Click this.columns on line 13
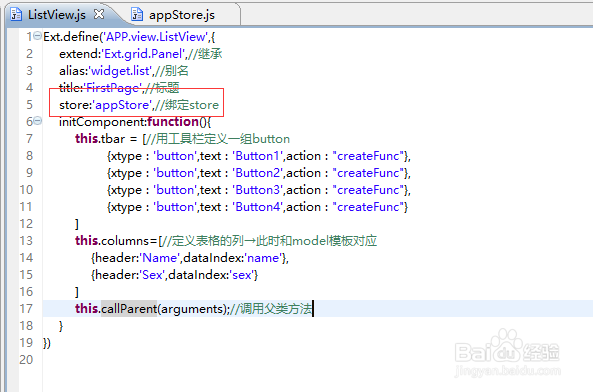The height and width of the screenshot is (392, 593). [112, 241]
